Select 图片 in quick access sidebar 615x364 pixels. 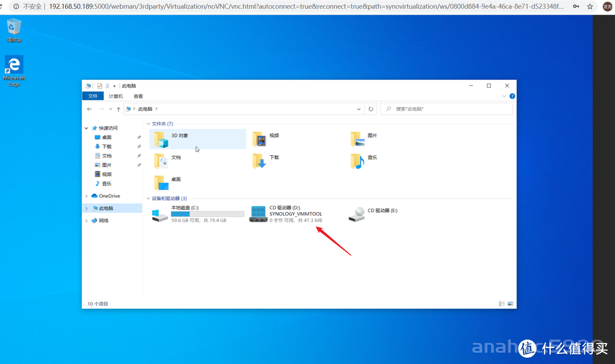[x=103, y=165]
